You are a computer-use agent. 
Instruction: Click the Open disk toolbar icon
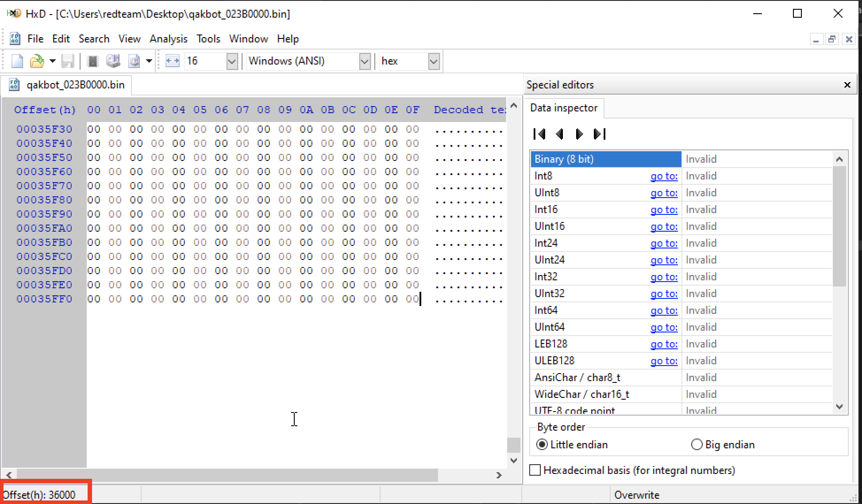(x=113, y=61)
